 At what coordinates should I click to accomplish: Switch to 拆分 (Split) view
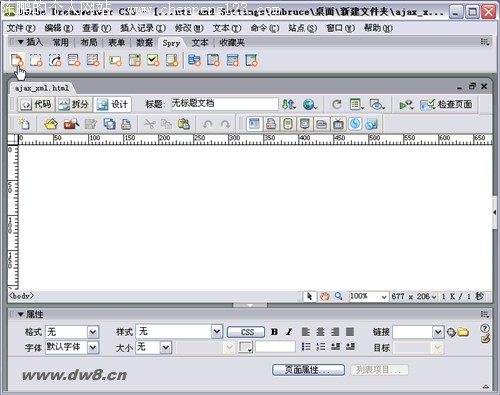click(74, 105)
